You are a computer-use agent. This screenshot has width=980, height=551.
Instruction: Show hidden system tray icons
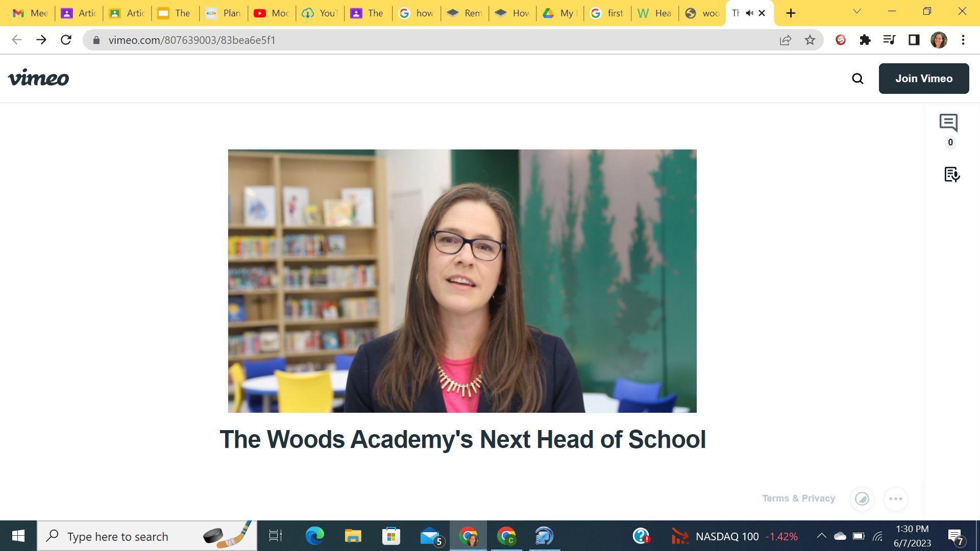click(821, 536)
